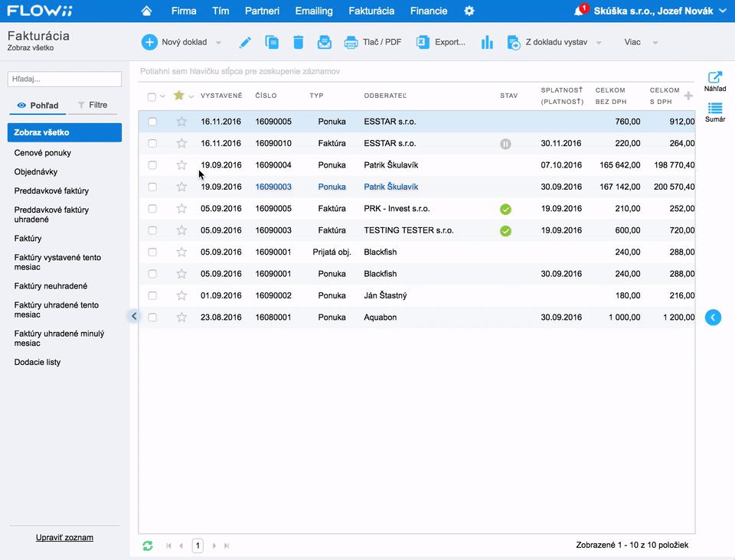Screen dimensions: 735x560
Task: Check the row checkbox for 16090003 Patrik Škulavík
Action: coord(152,187)
